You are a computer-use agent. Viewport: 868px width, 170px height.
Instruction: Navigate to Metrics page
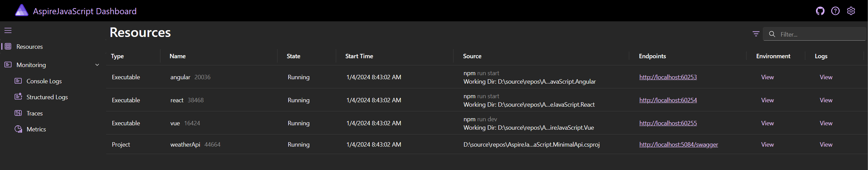[36, 129]
